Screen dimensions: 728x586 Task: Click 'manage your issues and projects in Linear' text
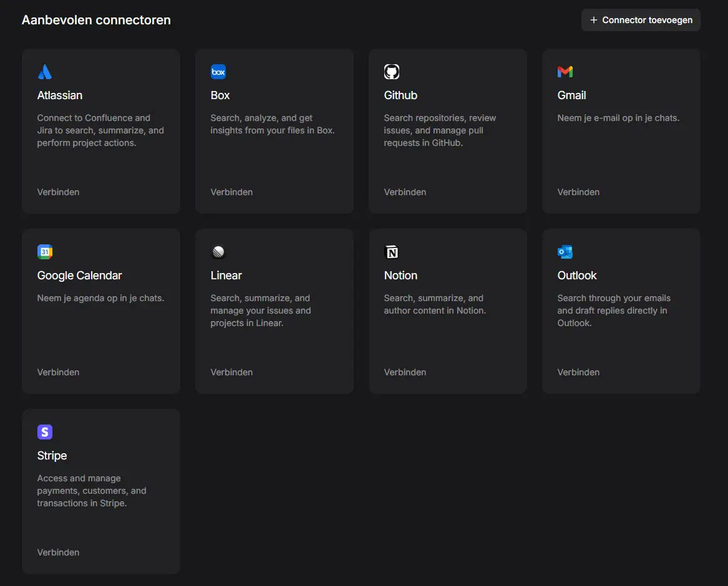coord(261,310)
